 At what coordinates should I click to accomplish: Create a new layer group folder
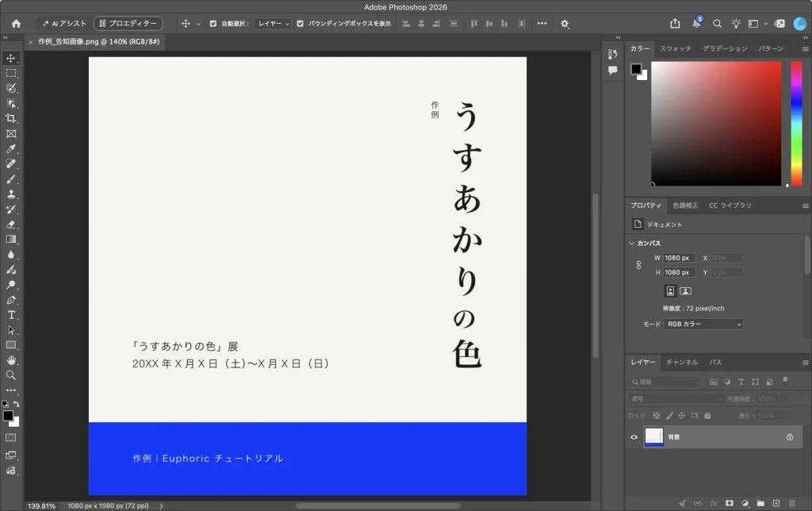click(x=760, y=503)
